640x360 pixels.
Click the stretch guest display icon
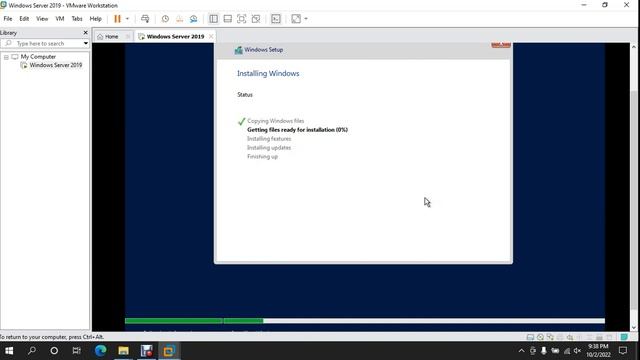[296, 19]
